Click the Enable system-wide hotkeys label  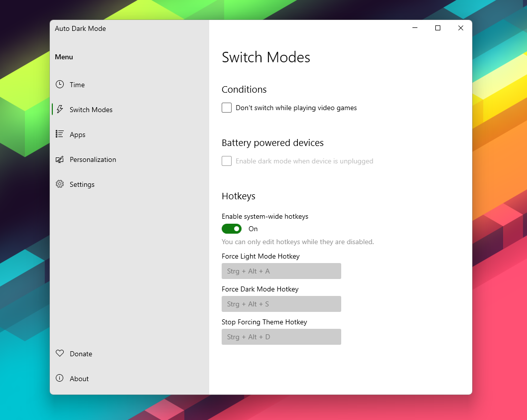(x=265, y=216)
